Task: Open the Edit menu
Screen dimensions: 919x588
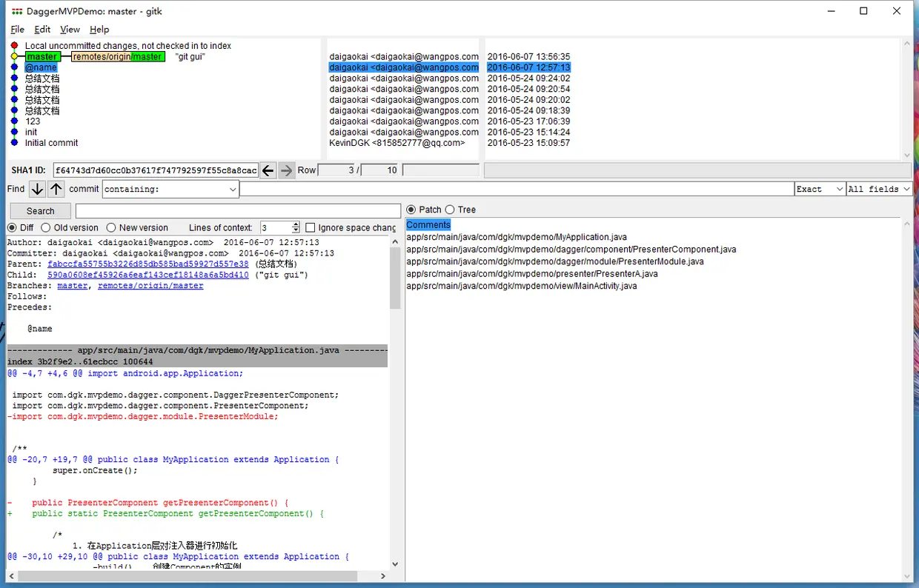Action: coord(42,30)
